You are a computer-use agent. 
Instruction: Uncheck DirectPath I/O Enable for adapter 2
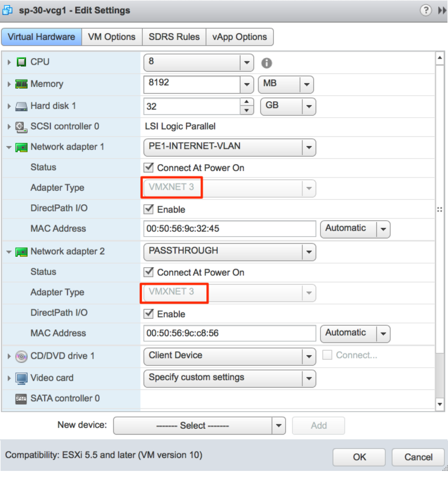(148, 314)
